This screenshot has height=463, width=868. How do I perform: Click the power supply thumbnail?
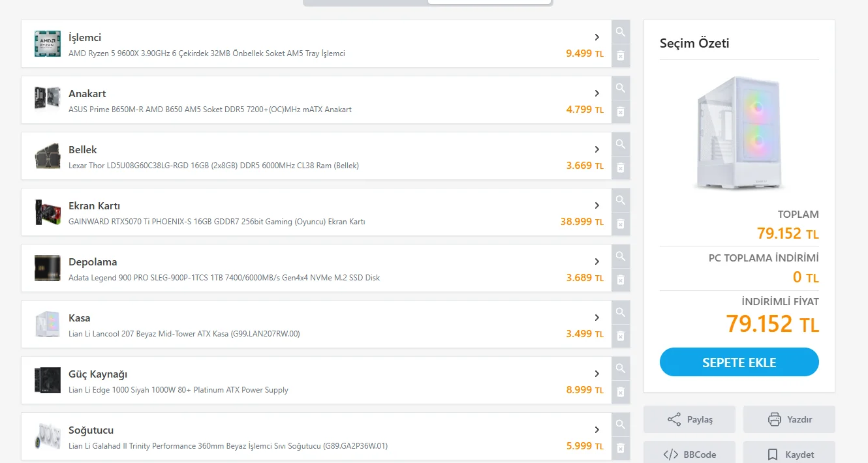48,380
